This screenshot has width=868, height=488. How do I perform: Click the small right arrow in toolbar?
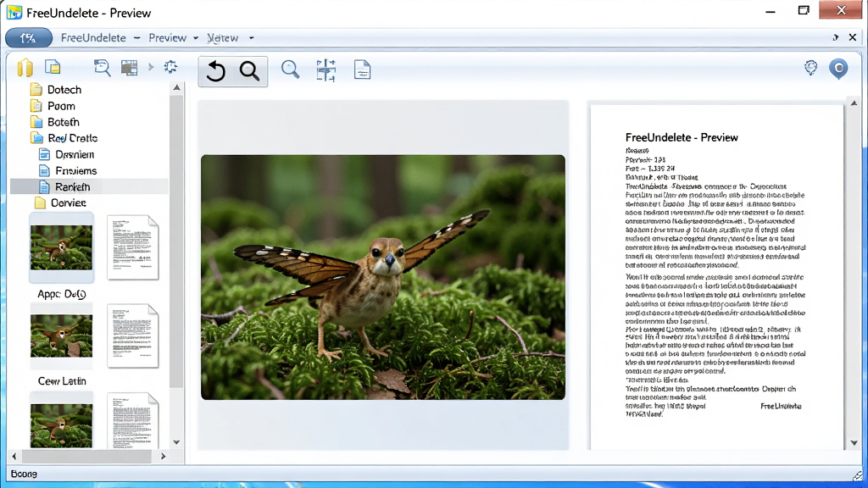pyautogui.click(x=151, y=68)
